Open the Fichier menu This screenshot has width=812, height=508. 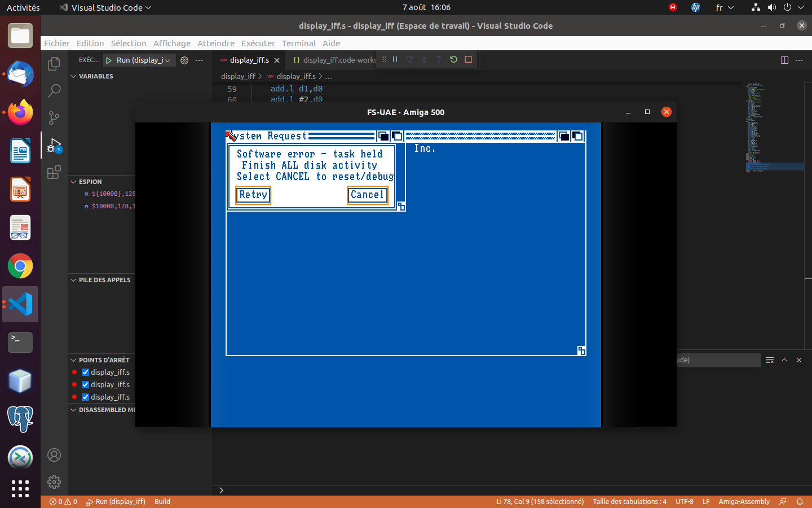pyautogui.click(x=57, y=43)
